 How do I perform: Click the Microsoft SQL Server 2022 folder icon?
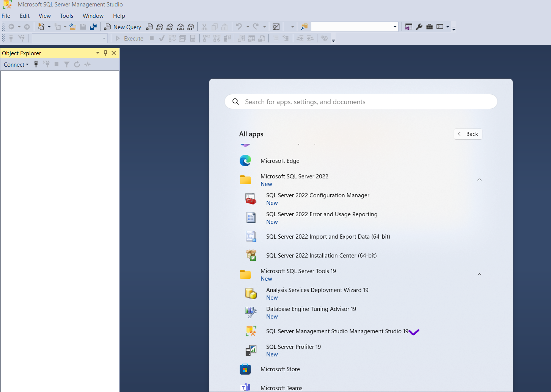click(245, 180)
